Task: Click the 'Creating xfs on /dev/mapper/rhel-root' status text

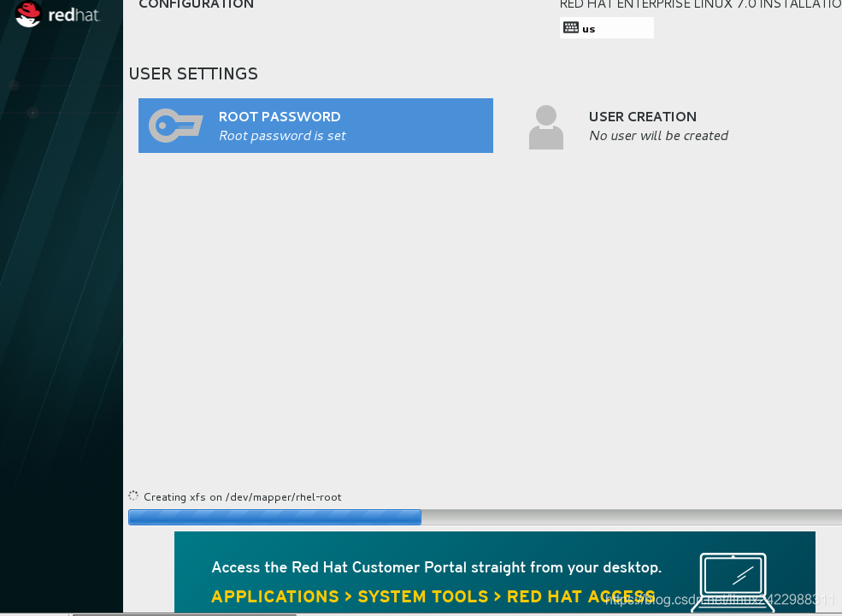Action: click(x=242, y=497)
